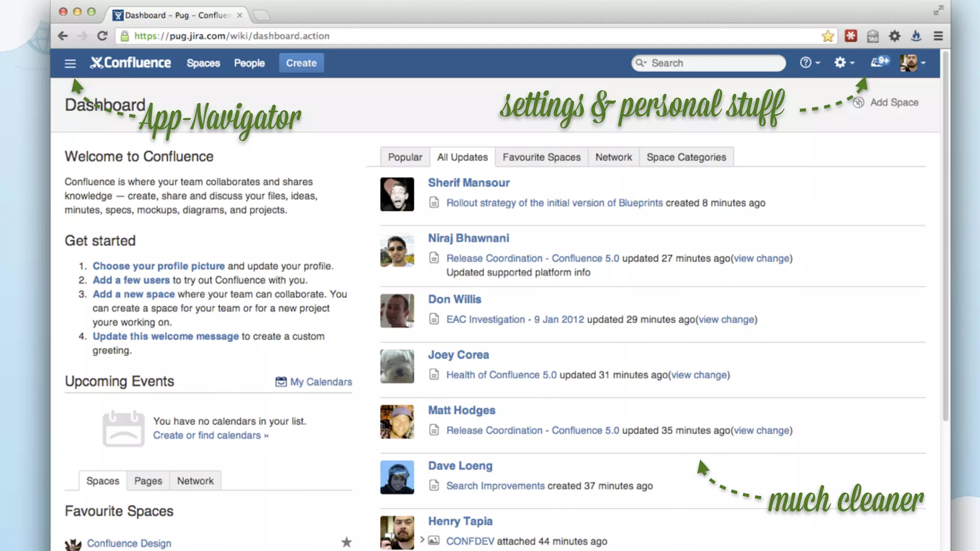980x551 pixels.
Task: Click the SSL padlock icon in the address bar
Action: click(x=124, y=36)
